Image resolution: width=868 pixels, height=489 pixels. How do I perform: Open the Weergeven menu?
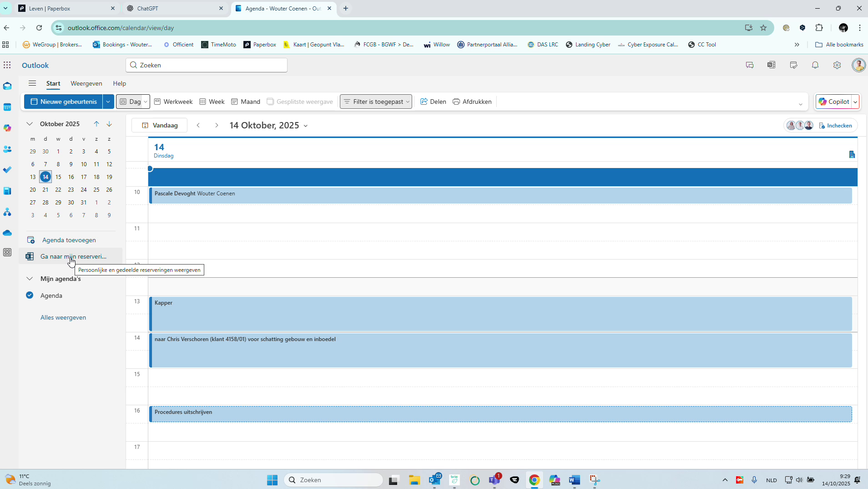pyautogui.click(x=86, y=83)
